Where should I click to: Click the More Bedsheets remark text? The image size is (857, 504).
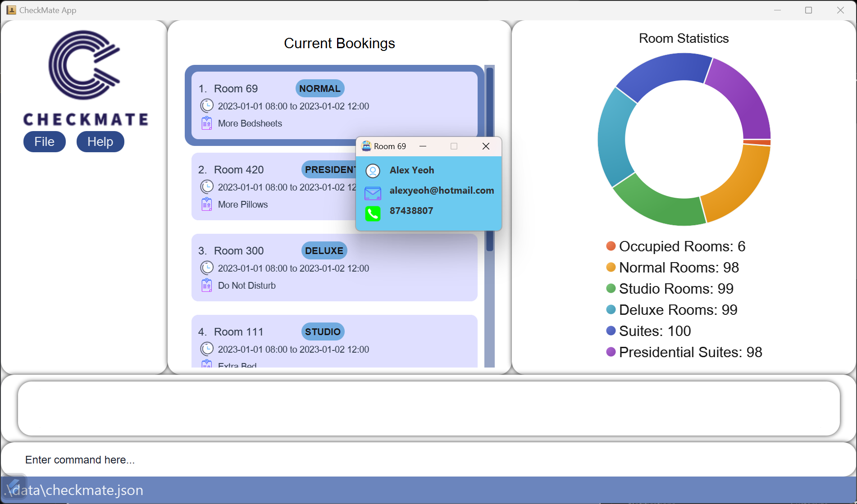pyautogui.click(x=250, y=123)
